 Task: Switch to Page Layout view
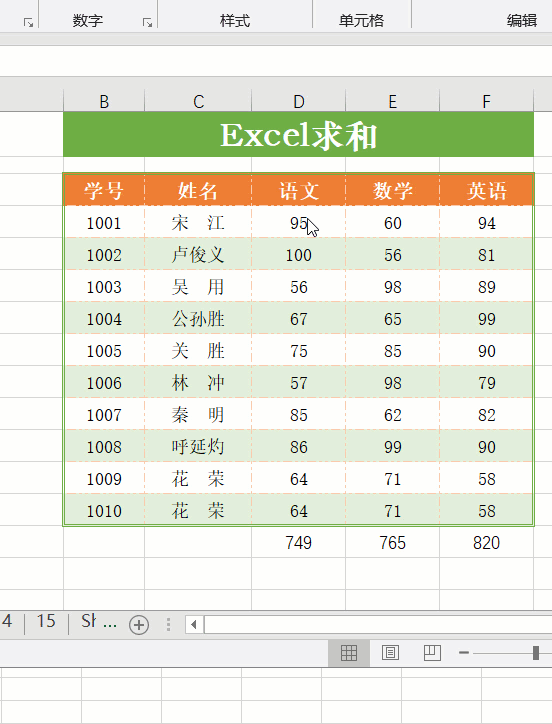[390, 653]
